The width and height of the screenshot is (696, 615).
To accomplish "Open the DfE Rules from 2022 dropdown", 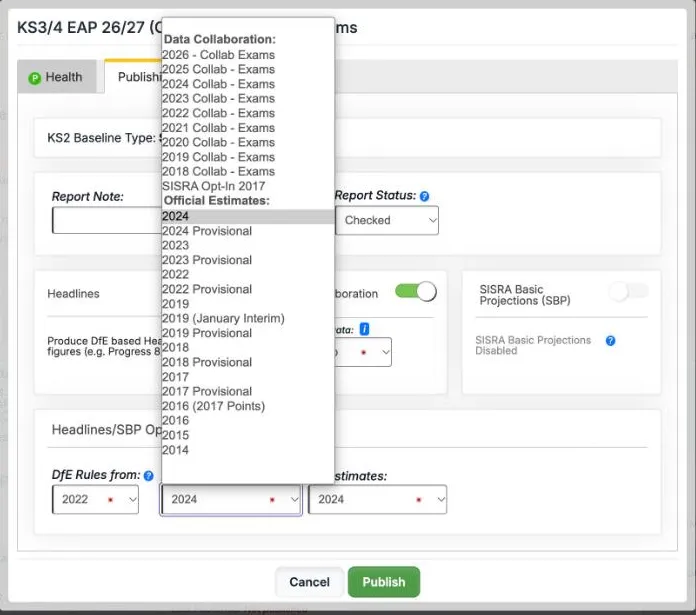I will coord(95,500).
